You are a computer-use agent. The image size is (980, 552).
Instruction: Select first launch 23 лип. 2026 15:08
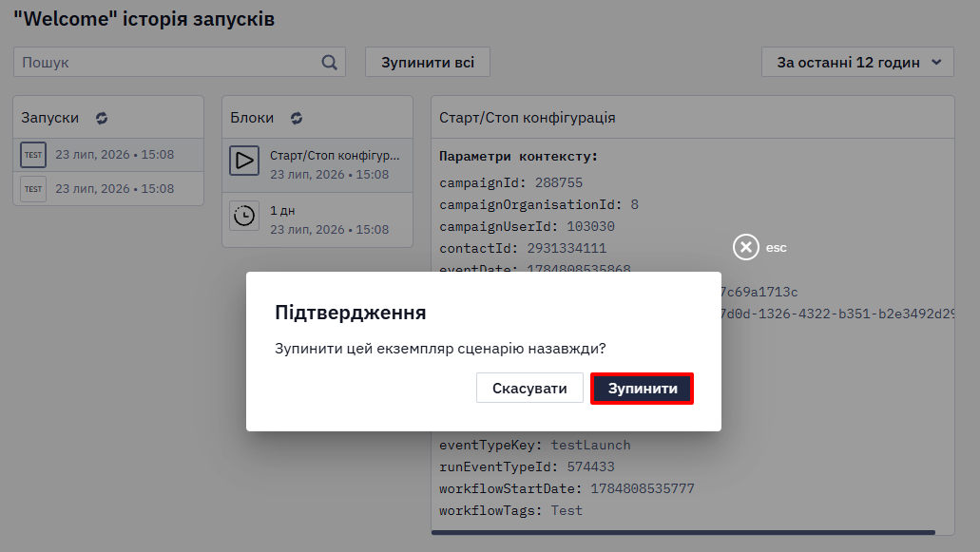(108, 155)
